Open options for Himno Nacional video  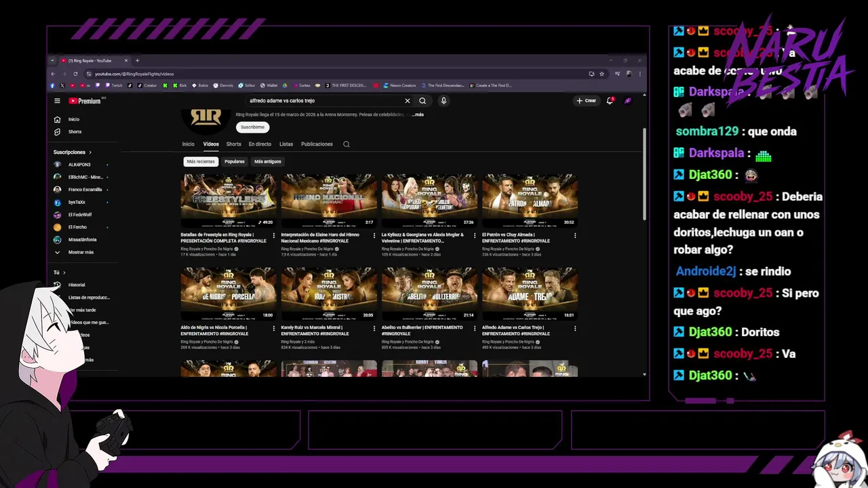coord(374,236)
